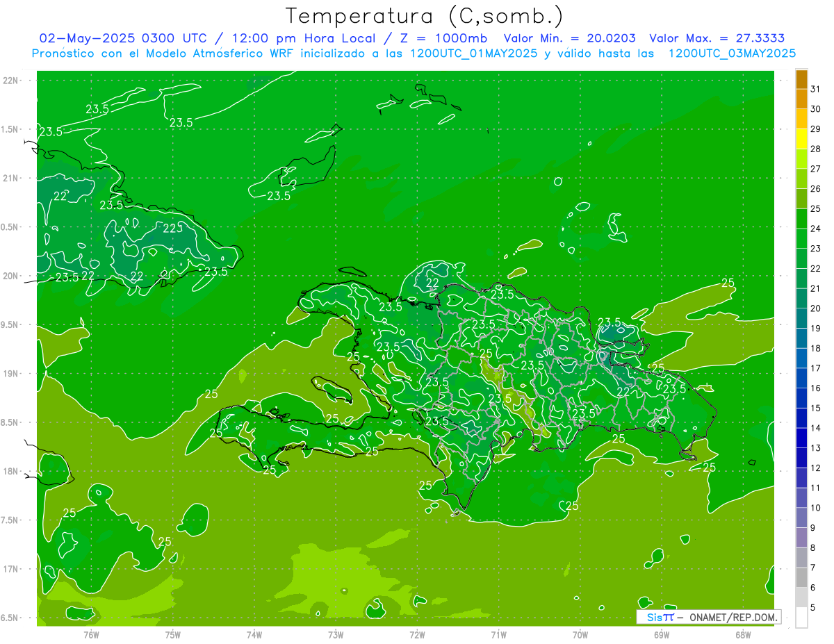Click the legend scale value "10"
Viewport: 834px width, 644px height.
click(816, 508)
